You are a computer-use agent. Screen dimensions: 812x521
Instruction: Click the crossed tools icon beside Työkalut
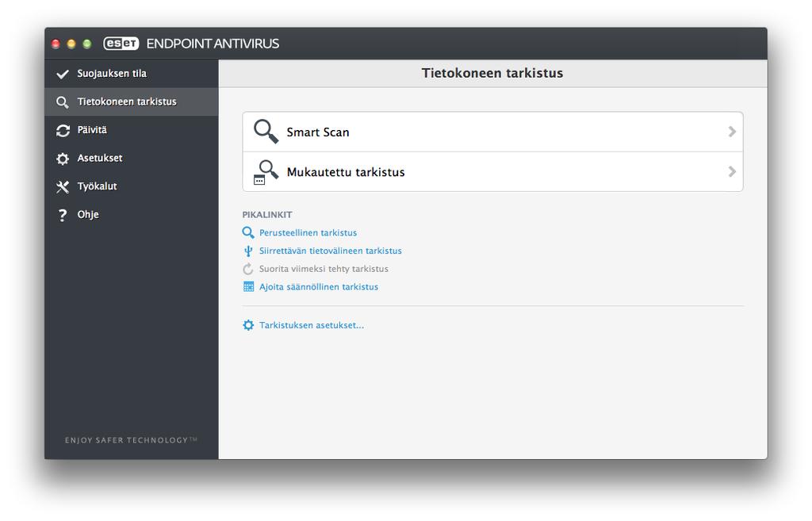coord(63,186)
